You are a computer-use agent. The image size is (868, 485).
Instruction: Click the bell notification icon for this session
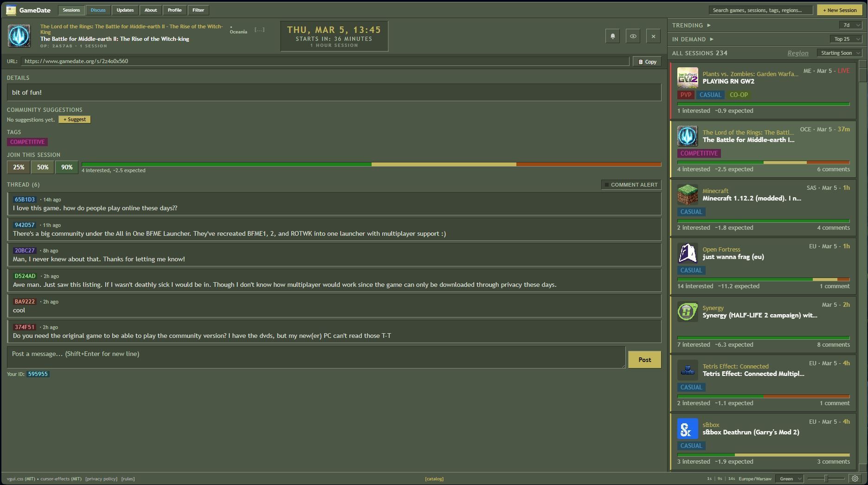pyautogui.click(x=612, y=36)
